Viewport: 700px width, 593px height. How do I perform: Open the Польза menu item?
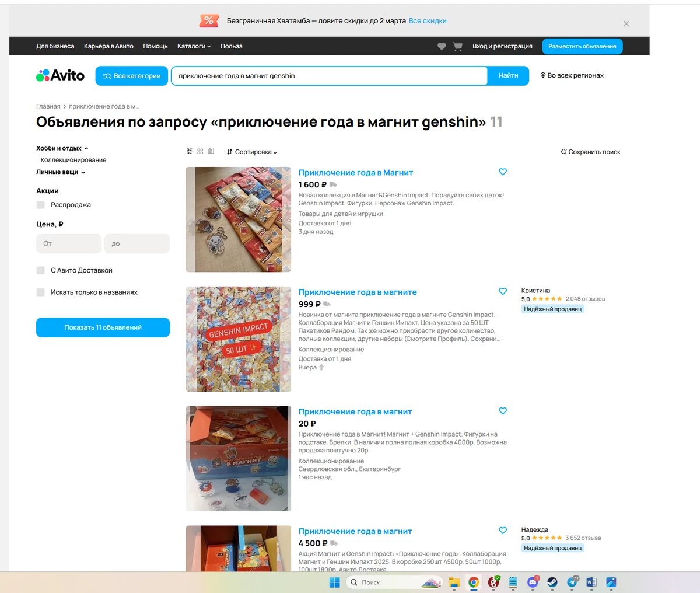(232, 46)
